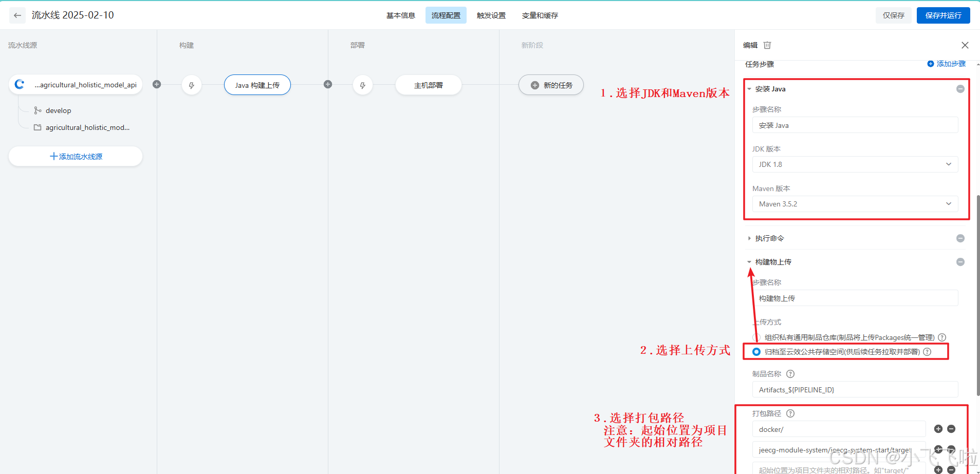Click the branch icon next to develop
The image size is (980, 474).
(x=38, y=110)
